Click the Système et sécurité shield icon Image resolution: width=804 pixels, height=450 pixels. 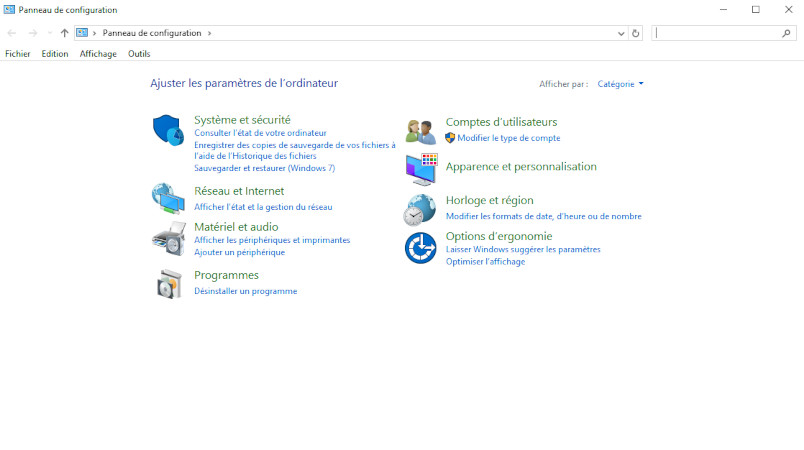(168, 130)
